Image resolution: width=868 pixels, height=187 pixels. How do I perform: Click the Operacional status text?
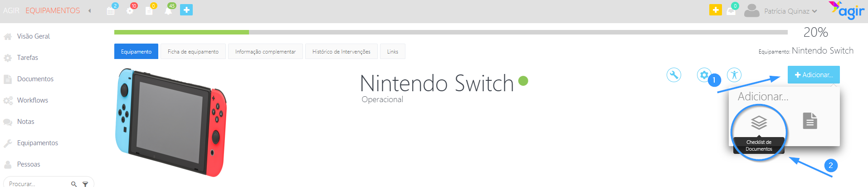click(382, 99)
